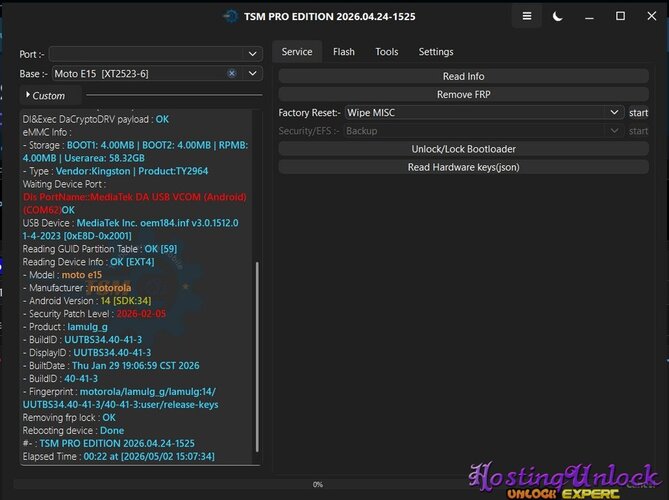This screenshot has width=669, height=500.
Task: Click the window title TSM PRO EDITION text
Action: [329, 17]
